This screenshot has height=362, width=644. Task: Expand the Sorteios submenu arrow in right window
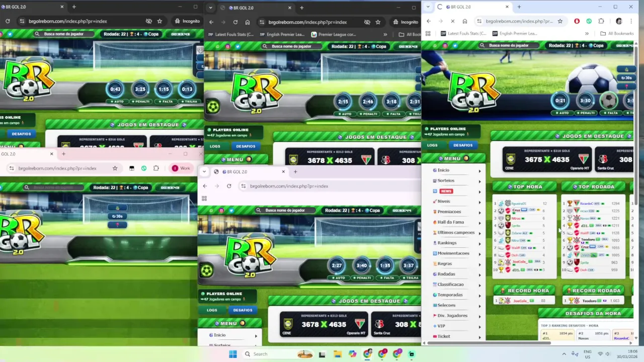(x=479, y=181)
